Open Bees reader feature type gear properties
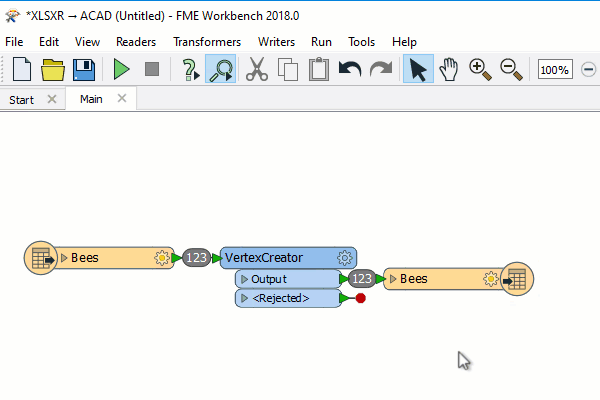600x400 pixels. pos(161,258)
